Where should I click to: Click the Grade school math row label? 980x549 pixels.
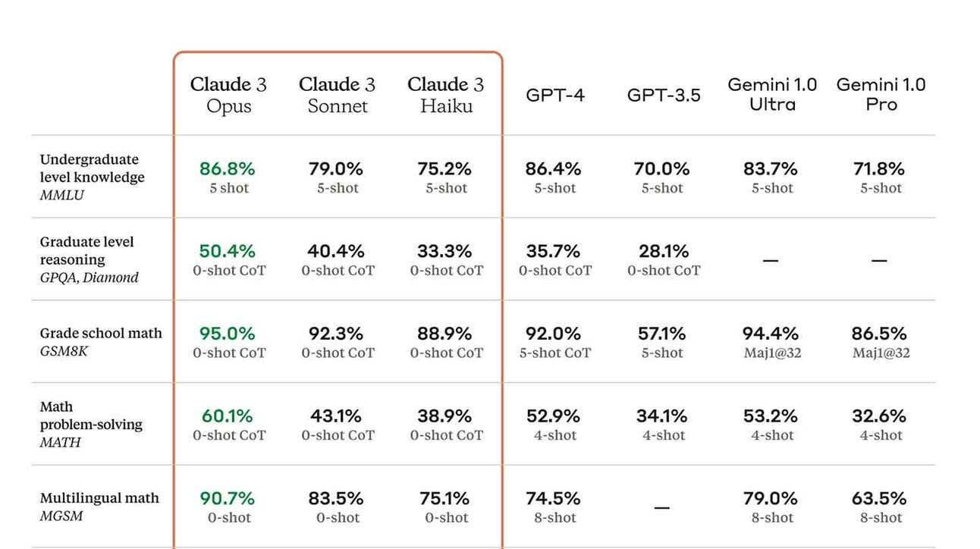[101, 341]
